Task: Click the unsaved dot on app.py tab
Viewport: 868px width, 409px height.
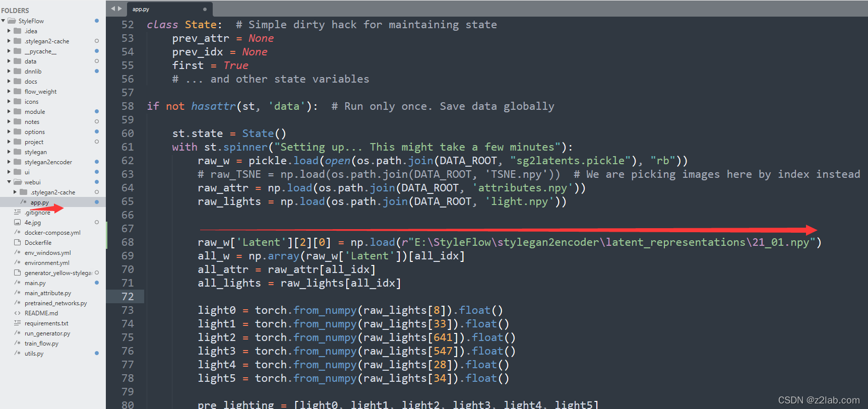Action: pos(205,9)
